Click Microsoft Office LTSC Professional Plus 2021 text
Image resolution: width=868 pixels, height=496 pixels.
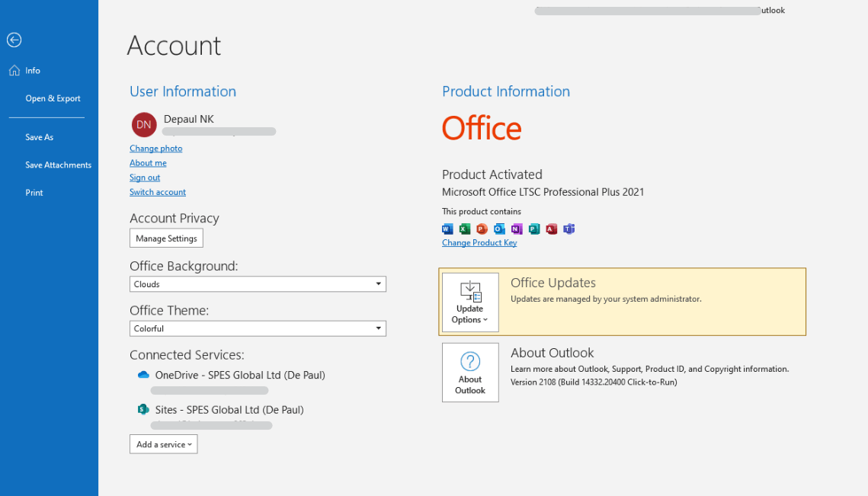point(543,192)
